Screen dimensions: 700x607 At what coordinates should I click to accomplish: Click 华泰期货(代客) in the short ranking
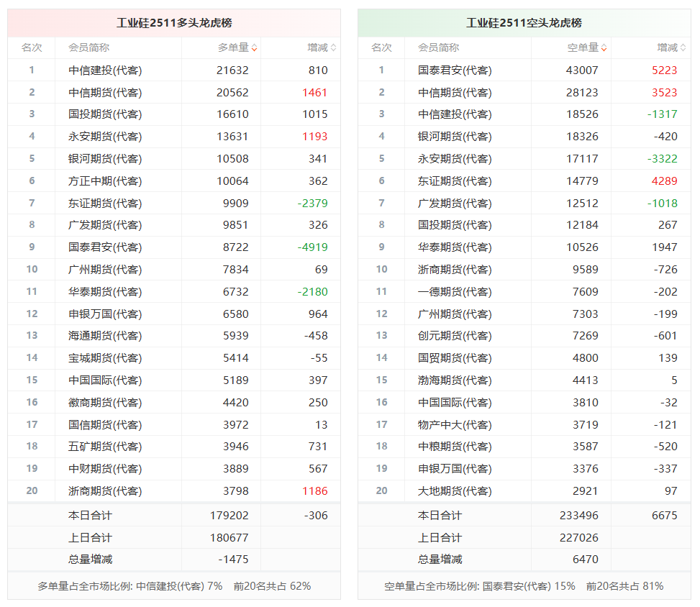point(455,247)
